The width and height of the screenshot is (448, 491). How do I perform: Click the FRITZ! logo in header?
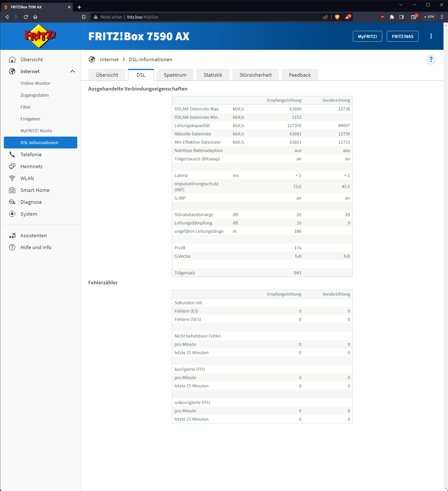[x=40, y=36]
